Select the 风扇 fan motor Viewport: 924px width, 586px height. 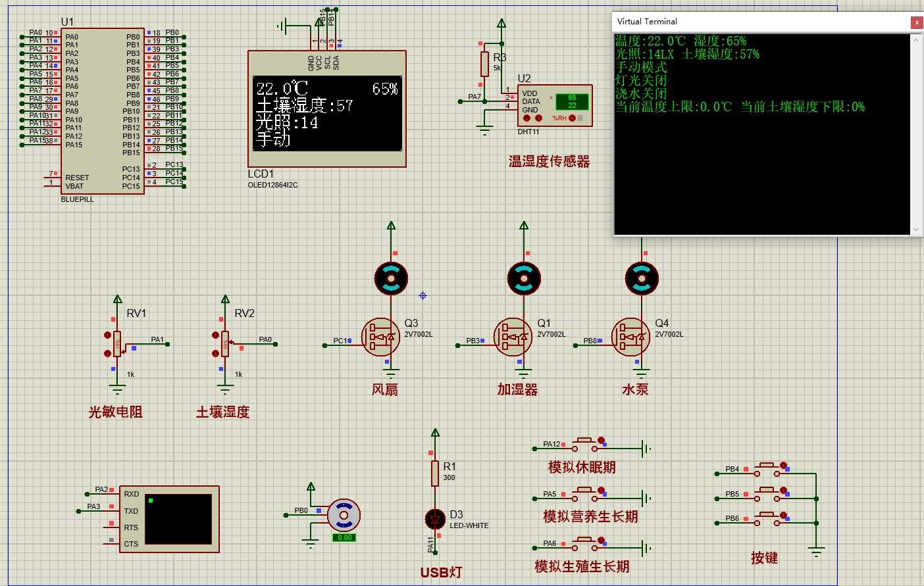coord(391,278)
